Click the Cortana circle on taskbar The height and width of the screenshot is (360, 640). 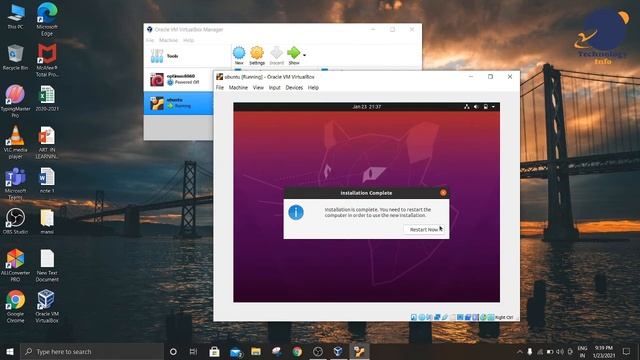pyautogui.click(x=173, y=351)
